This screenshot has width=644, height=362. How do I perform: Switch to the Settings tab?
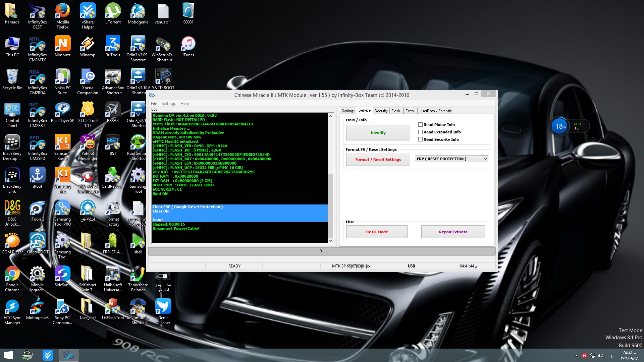pyautogui.click(x=348, y=111)
